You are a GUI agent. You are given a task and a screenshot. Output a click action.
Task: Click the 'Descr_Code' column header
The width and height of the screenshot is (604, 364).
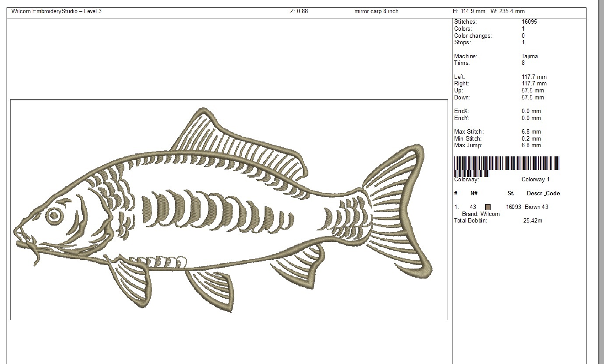pos(544,194)
